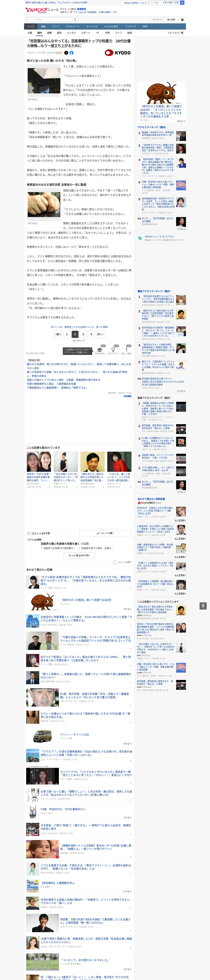This screenshot has height=980, width=210.
Task: Expand comments with もっと見る(477件)
Action: (x=79, y=555)
